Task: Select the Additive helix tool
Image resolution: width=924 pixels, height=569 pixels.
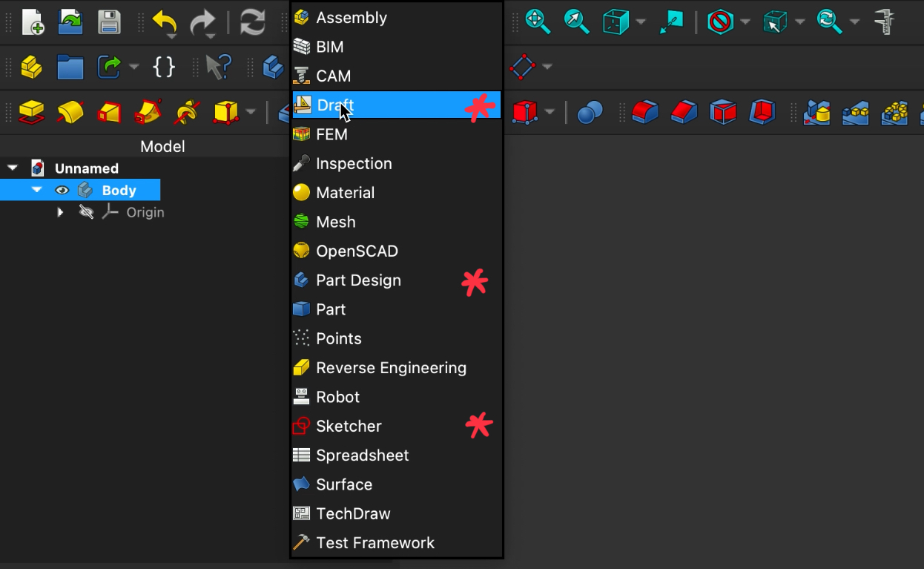Action: (186, 112)
